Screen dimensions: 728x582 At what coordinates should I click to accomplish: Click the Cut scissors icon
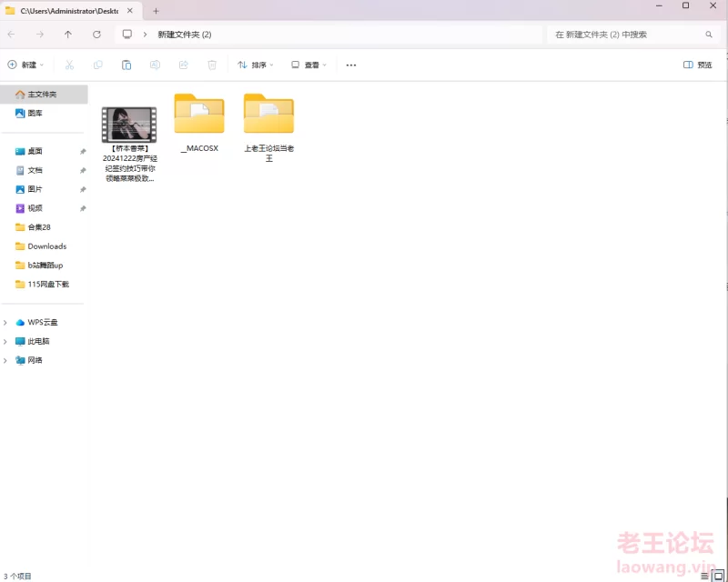pyautogui.click(x=69, y=65)
